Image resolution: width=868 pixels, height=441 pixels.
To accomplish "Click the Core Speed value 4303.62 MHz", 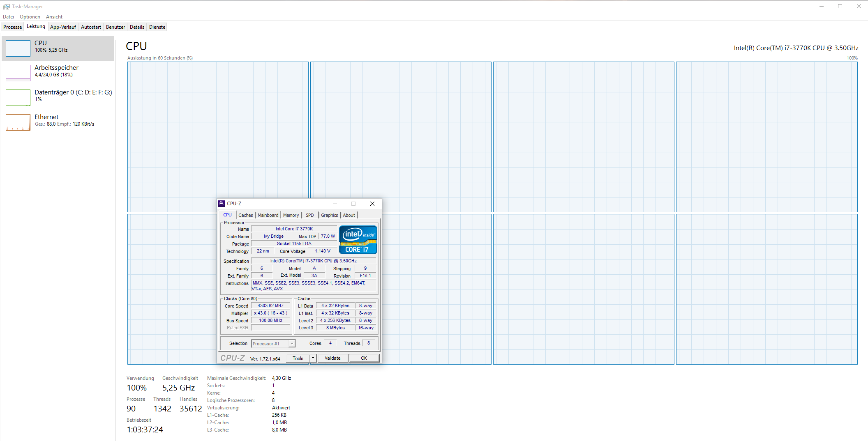I will [x=271, y=306].
